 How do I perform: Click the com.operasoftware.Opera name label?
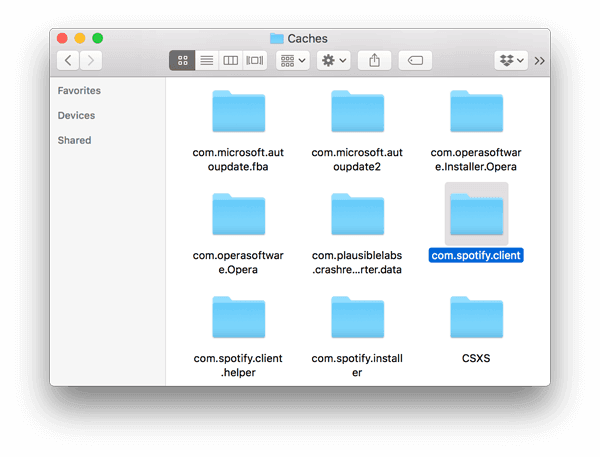(x=238, y=263)
